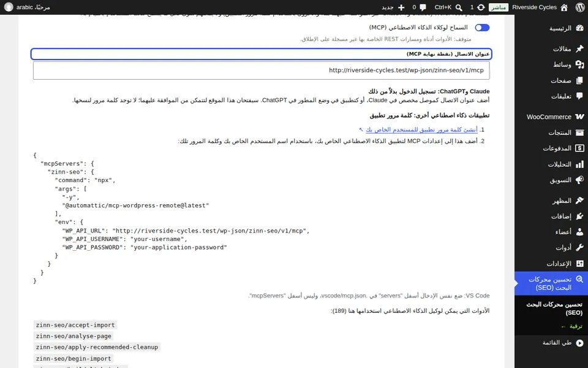Viewport: 588px width, 368px height.
Task: Click the comments bubble icon in admin bar
Action: [x=423, y=7]
